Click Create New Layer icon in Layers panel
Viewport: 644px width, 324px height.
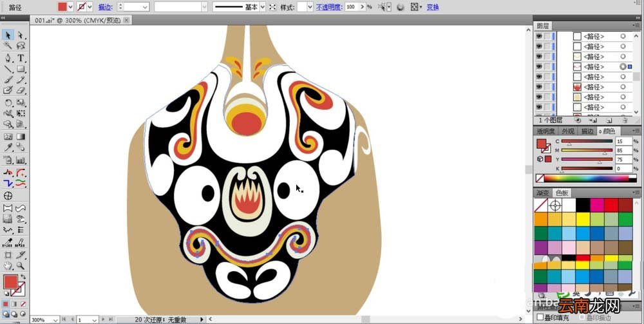(609, 120)
